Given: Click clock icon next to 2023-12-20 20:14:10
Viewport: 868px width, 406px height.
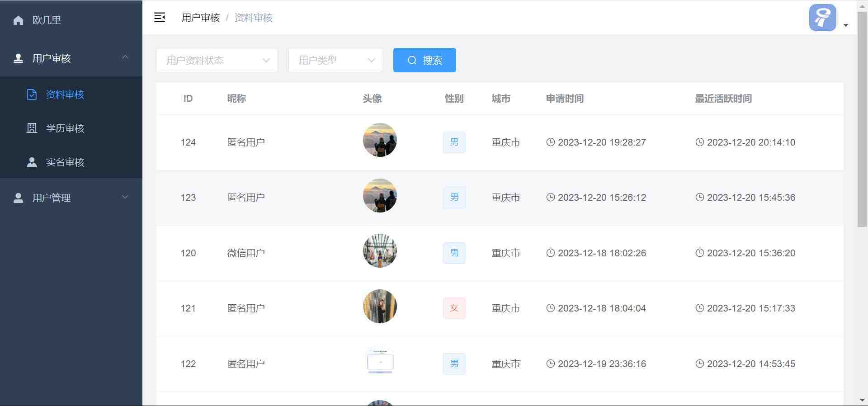Looking at the screenshot, I should pyautogui.click(x=699, y=142).
